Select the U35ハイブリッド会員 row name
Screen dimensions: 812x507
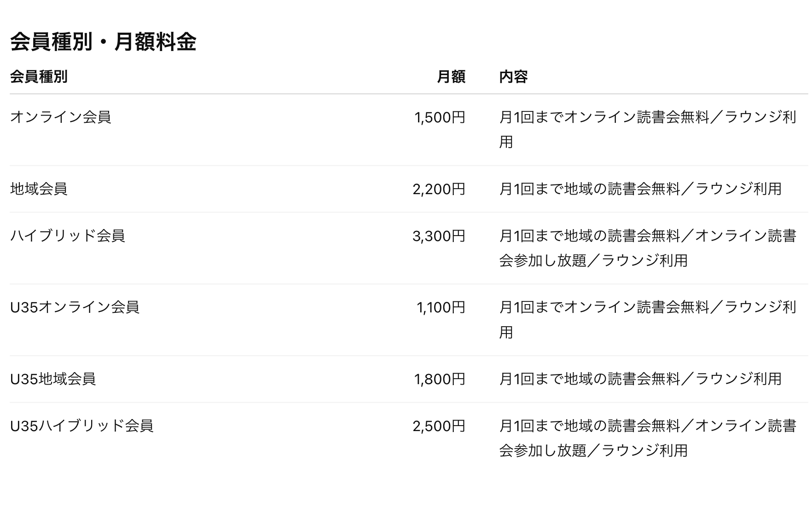click(x=81, y=426)
